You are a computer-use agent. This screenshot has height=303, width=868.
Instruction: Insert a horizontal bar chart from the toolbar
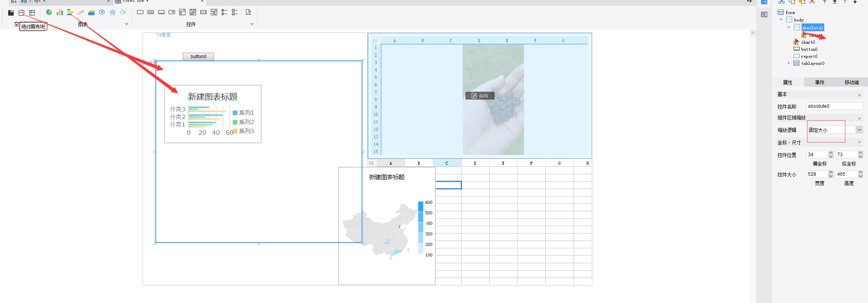click(70, 12)
